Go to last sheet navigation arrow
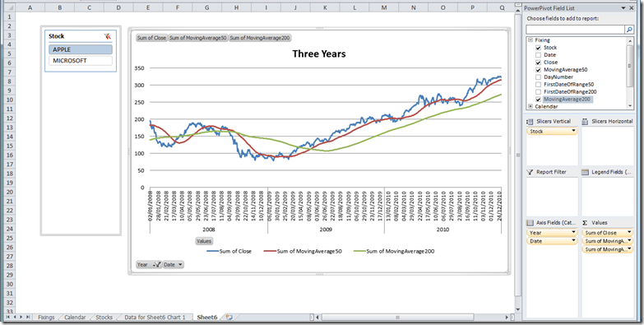Screen dimensions: 644x325 pyautogui.click(x=27, y=318)
